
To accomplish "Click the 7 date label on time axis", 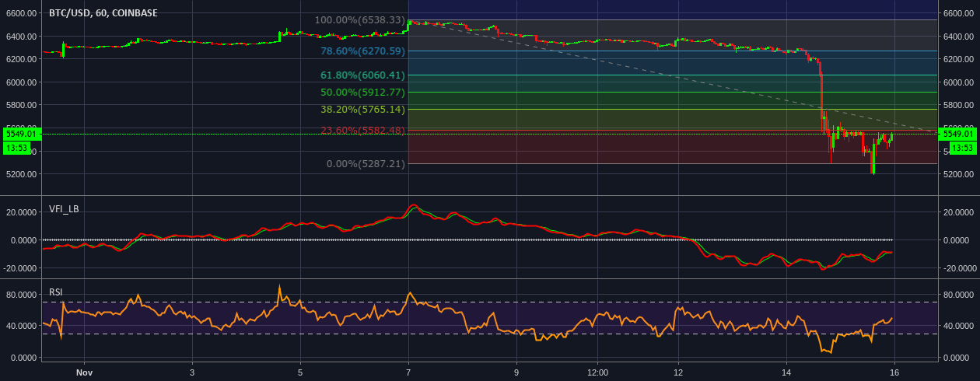I will (x=408, y=374).
